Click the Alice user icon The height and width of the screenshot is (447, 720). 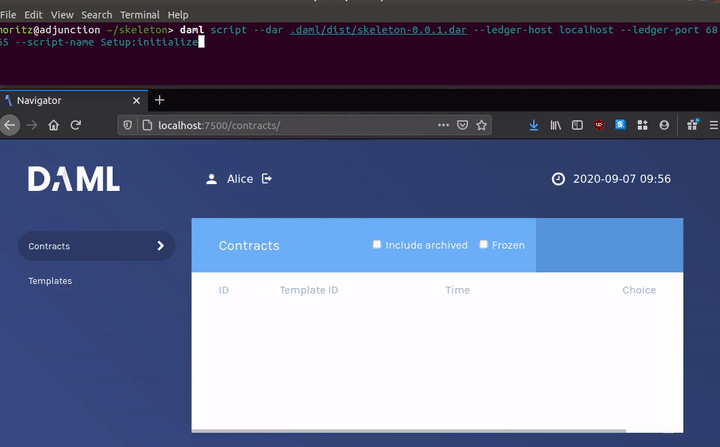pos(211,179)
